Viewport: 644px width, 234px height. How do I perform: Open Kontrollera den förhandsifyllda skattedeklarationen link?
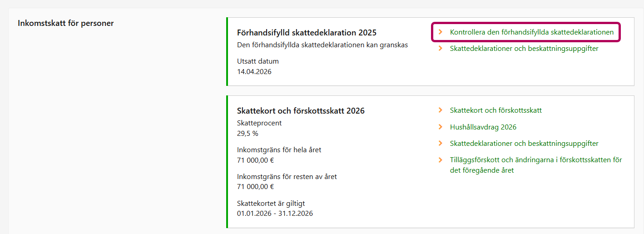[531, 32]
